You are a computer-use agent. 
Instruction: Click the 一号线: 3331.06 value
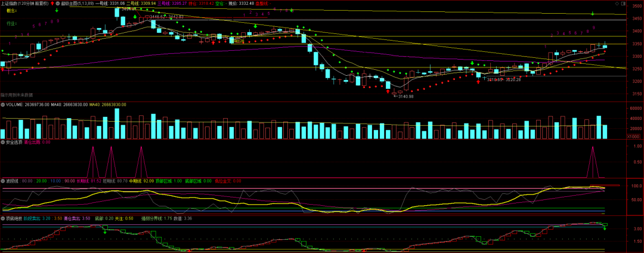pyautogui.click(x=110, y=4)
